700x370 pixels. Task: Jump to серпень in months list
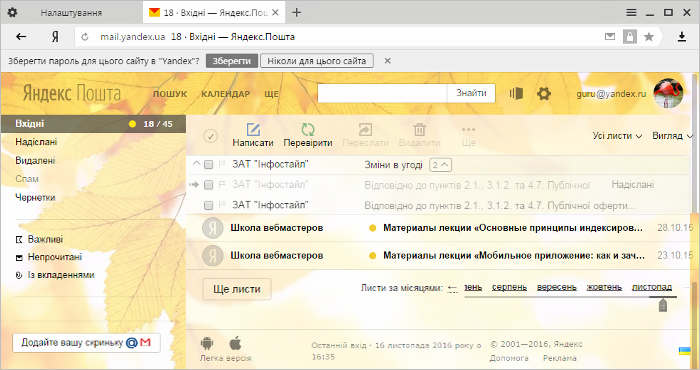tap(509, 287)
